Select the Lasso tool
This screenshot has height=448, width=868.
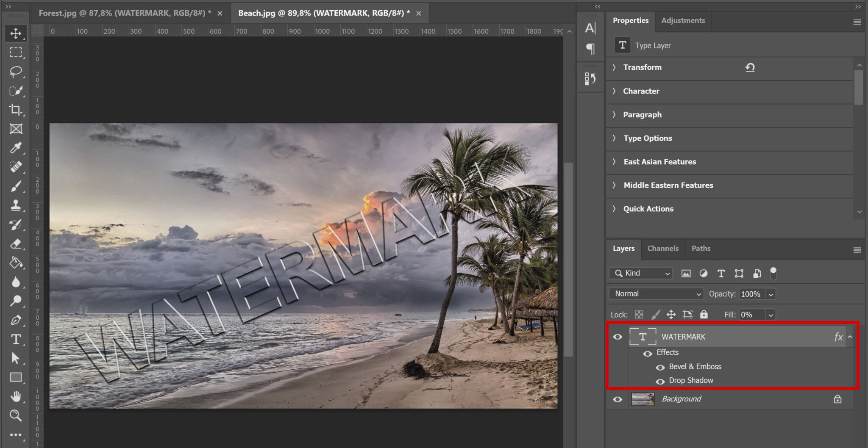(x=16, y=72)
